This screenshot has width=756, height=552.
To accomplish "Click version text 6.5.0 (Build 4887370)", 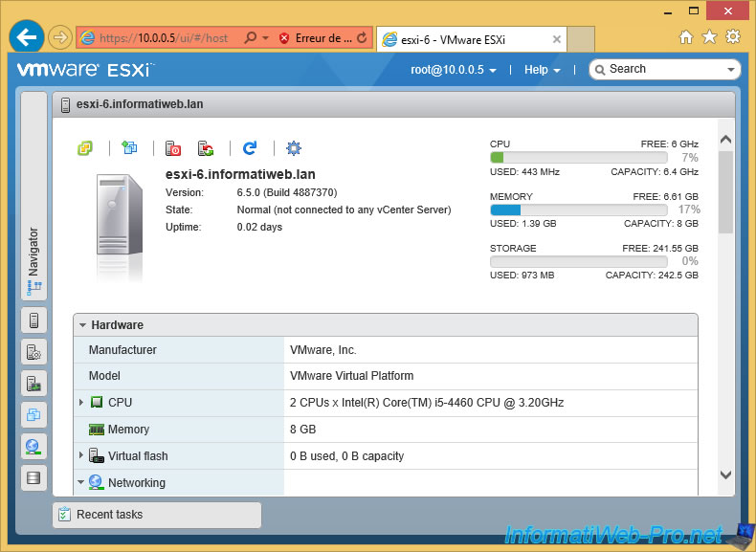I will [287, 193].
